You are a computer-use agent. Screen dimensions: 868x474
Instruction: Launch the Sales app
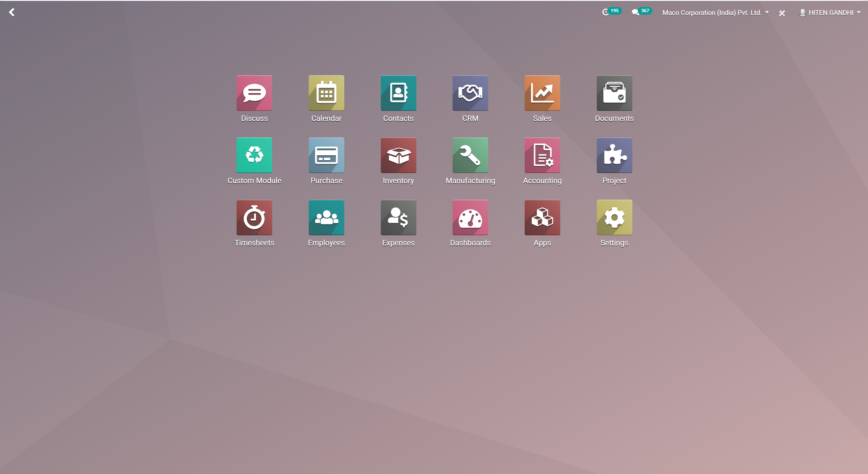(x=542, y=93)
